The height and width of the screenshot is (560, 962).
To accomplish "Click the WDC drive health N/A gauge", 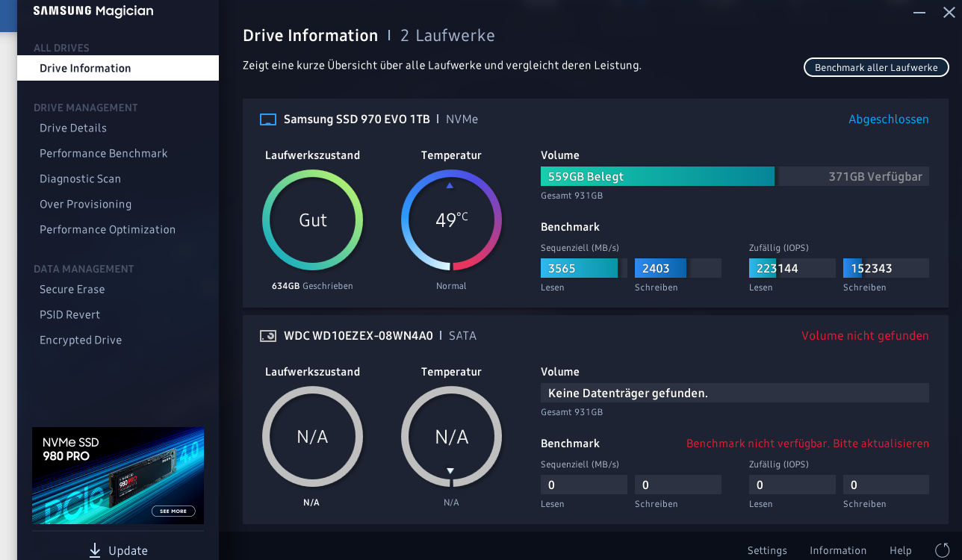I will pos(313,437).
